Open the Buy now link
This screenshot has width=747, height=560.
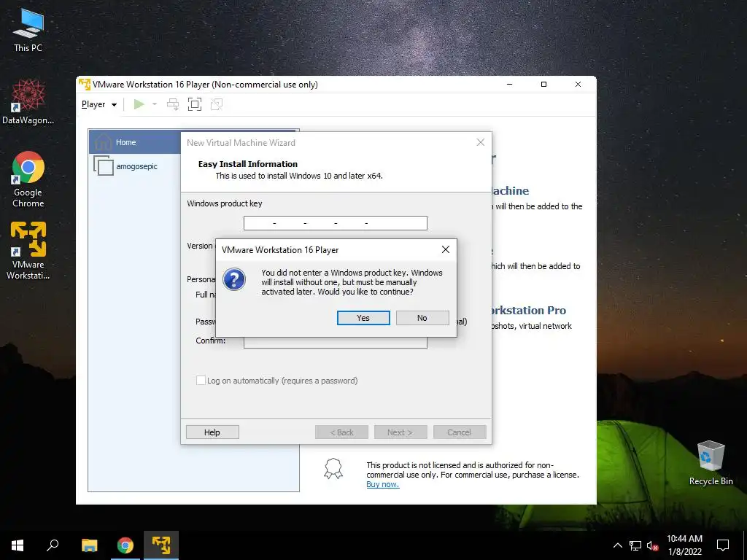[382, 484]
